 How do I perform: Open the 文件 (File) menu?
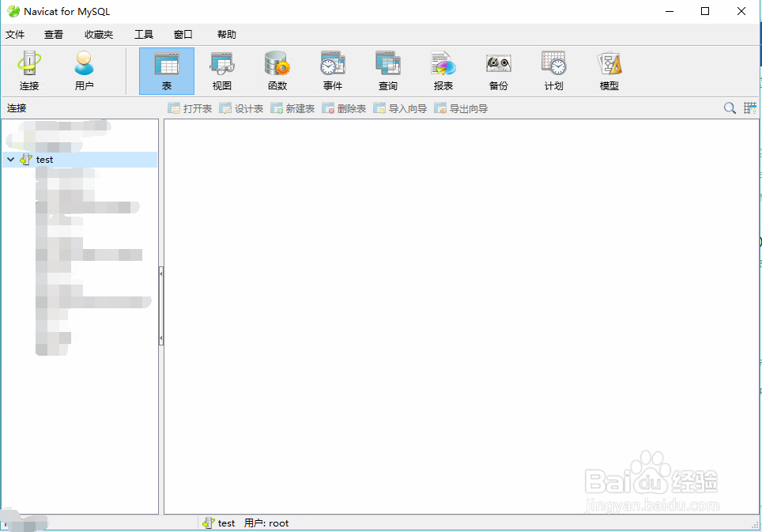point(15,35)
